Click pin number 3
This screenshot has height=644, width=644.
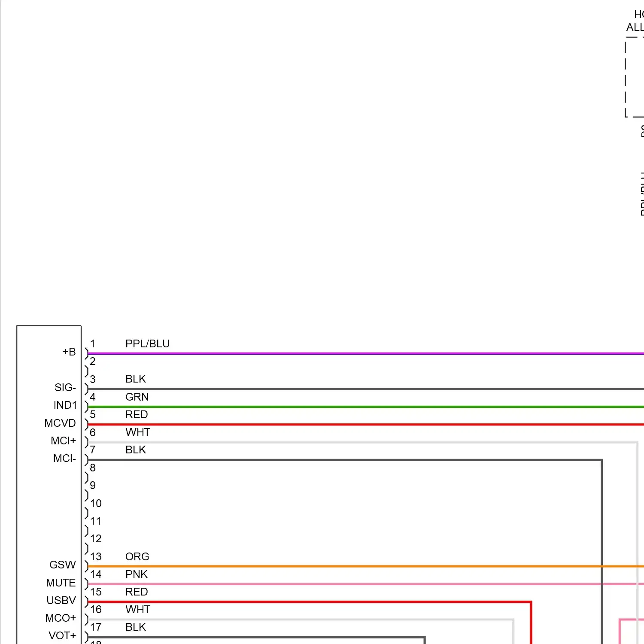93,380
